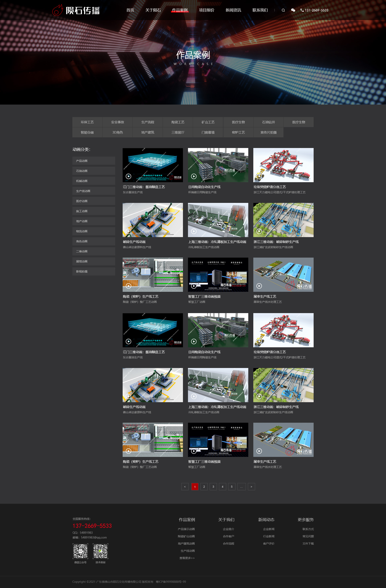The image size is (386, 588).
Task: Open first 垃圾焚烧炉渣分选工艺 thumbnail
Action: pyautogui.click(x=283, y=165)
